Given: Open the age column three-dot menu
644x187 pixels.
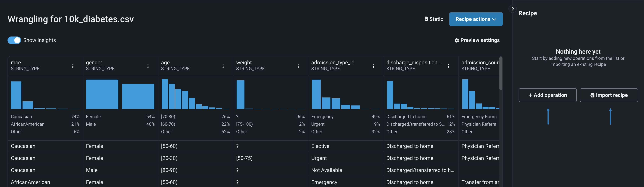Looking at the screenshot, I should coord(223,66).
